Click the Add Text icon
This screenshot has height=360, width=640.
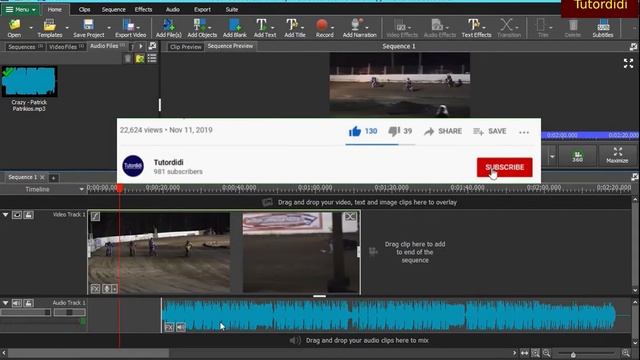pos(261,25)
